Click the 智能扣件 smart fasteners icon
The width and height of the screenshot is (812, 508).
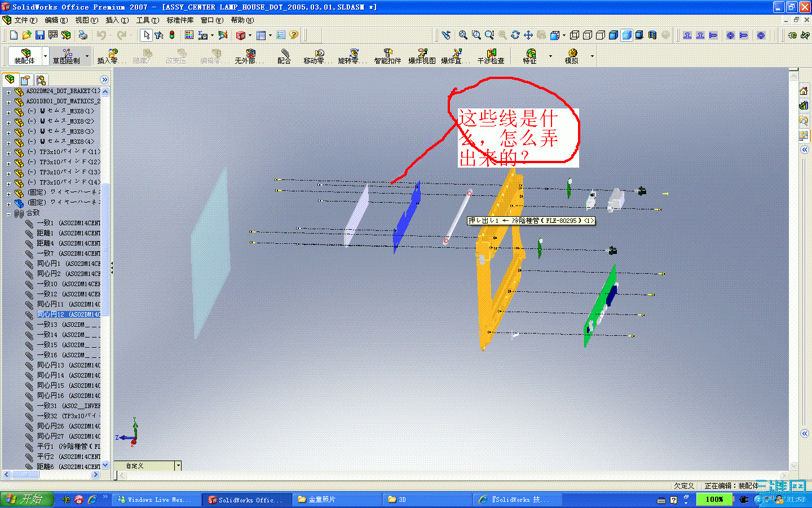pos(388,56)
